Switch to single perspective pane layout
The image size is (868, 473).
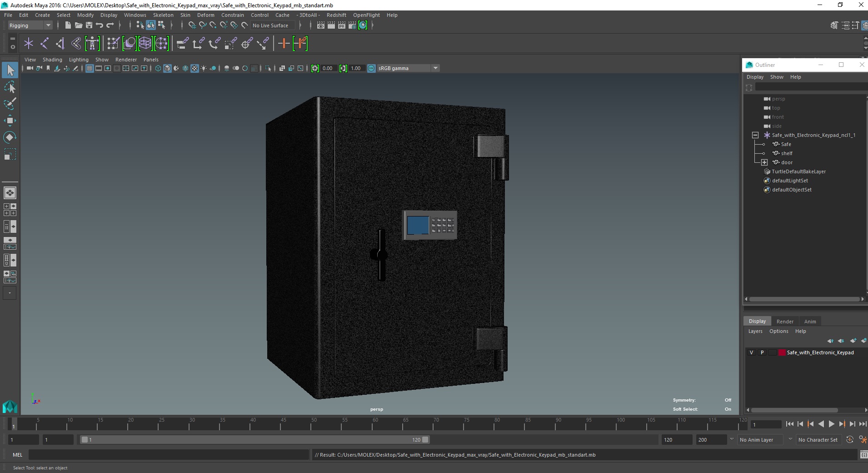click(x=10, y=193)
